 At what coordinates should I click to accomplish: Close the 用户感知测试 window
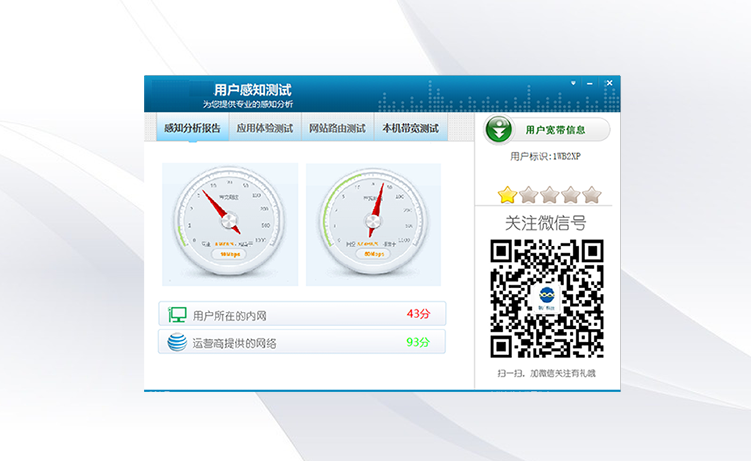[609, 83]
